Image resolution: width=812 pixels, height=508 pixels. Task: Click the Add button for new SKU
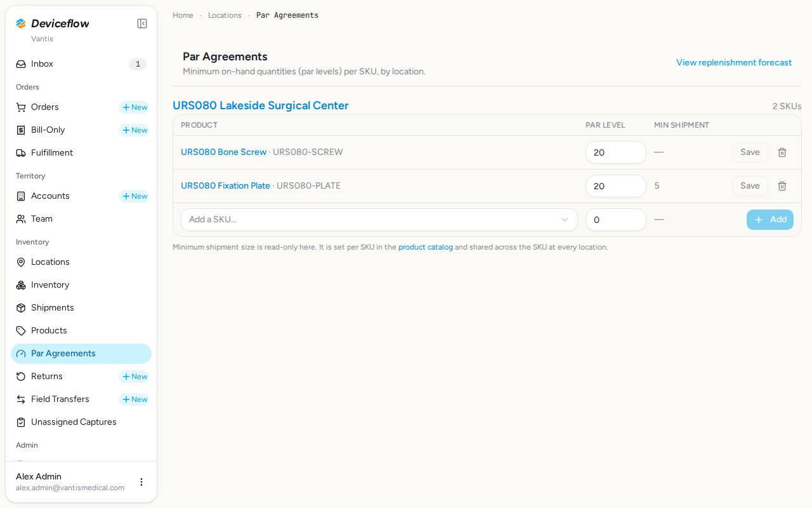click(x=770, y=220)
